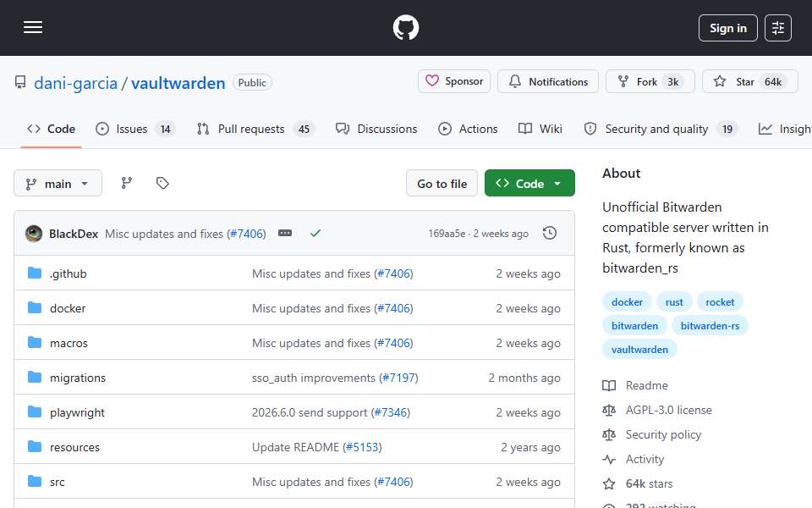
Task: Open the resources folder
Action: coord(74,447)
